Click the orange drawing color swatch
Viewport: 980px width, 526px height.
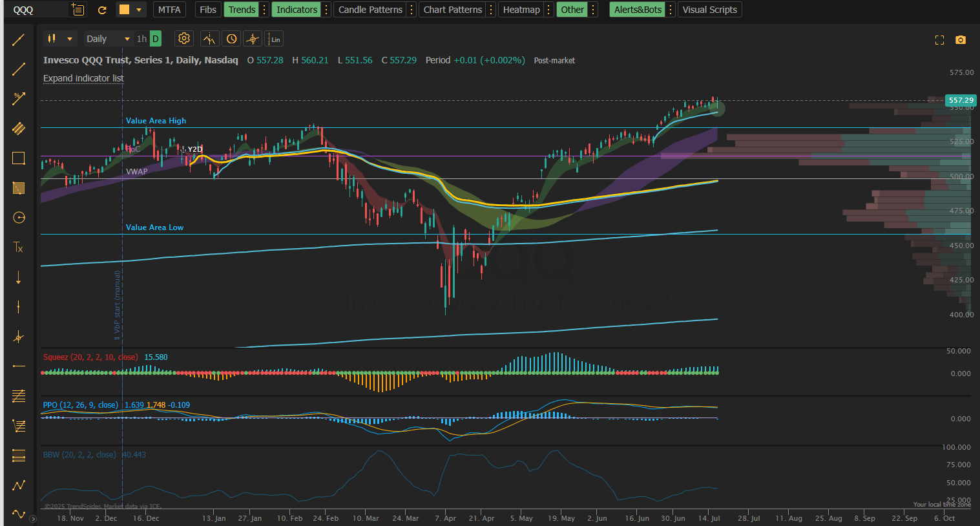tap(125, 10)
